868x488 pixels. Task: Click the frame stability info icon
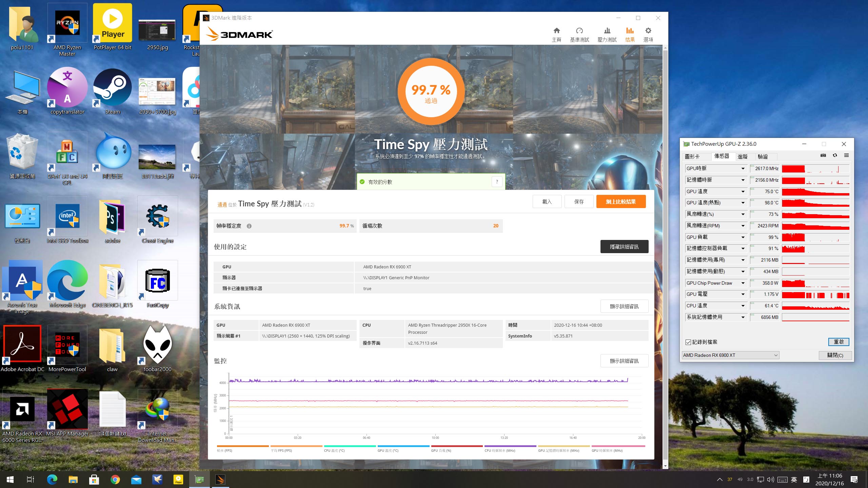point(249,226)
